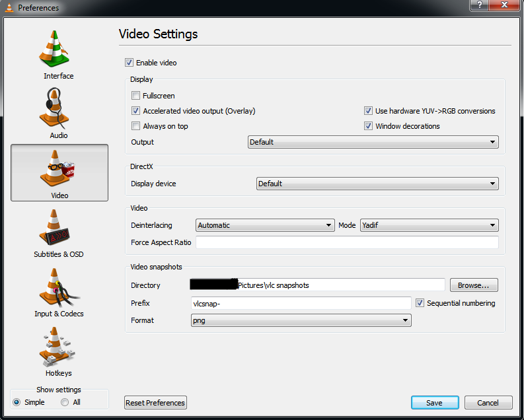The width and height of the screenshot is (524, 420).
Task: Click the VLC cone icon in title bar
Action: pos(9,7)
